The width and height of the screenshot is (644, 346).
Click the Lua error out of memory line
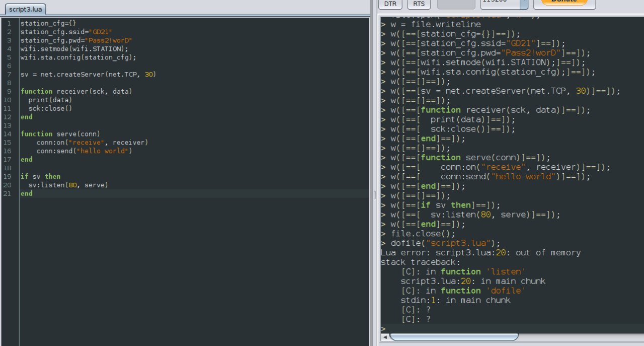coord(480,253)
